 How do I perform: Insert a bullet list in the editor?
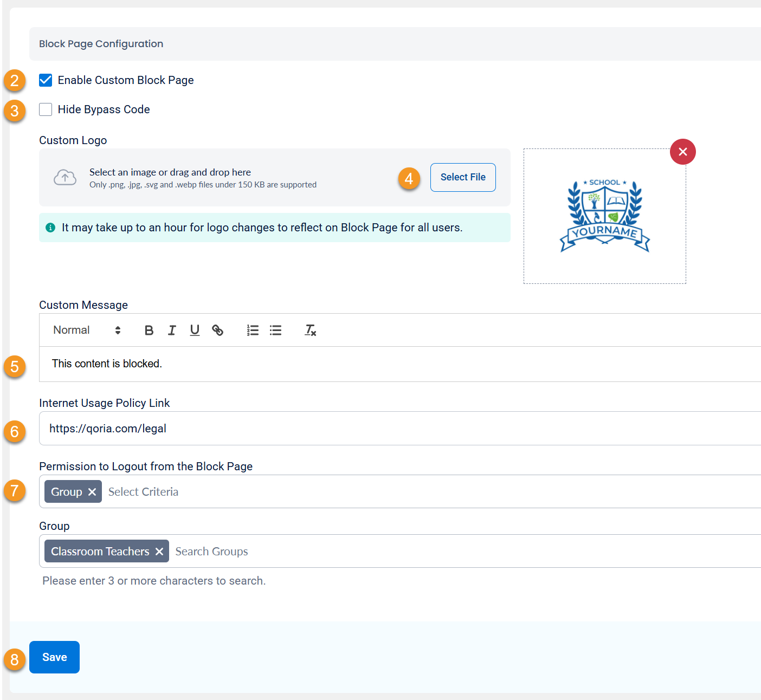(x=276, y=330)
